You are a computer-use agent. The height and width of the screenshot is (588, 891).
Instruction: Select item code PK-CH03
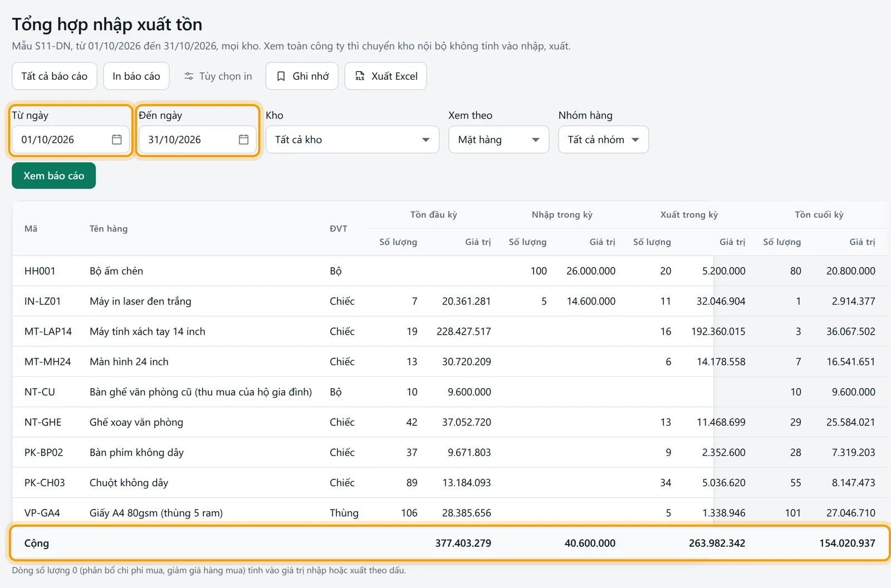click(x=45, y=483)
